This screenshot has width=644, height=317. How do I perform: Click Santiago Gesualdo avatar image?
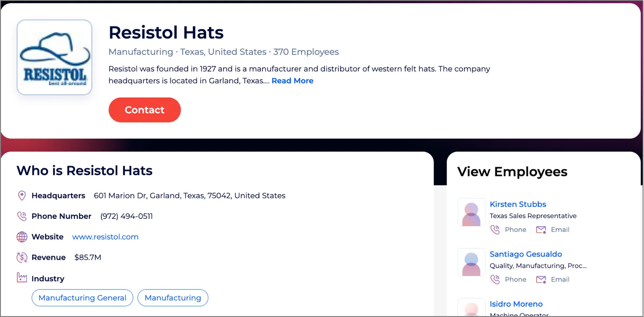tap(471, 263)
